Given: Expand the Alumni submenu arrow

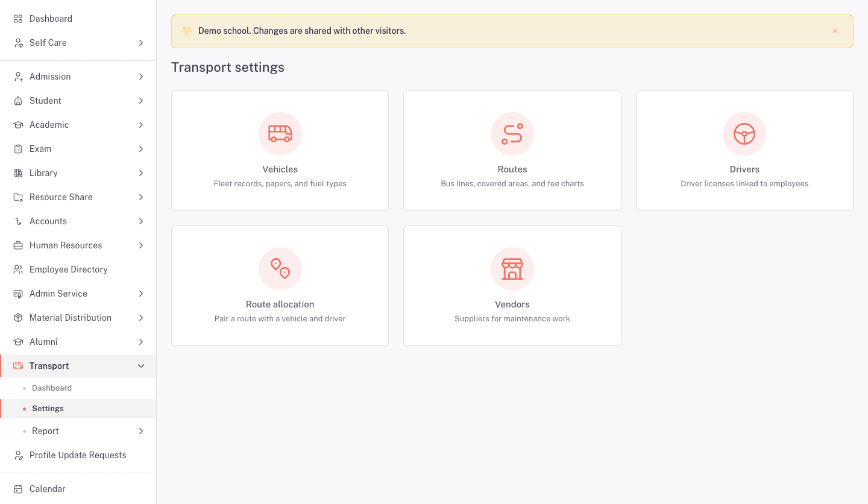Looking at the screenshot, I should click(x=141, y=342).
